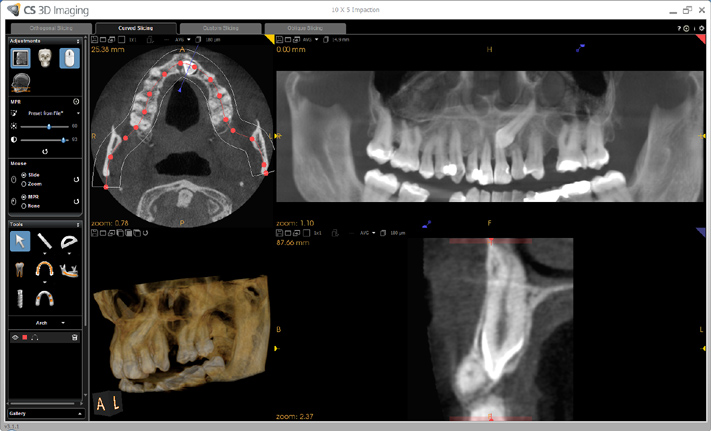The height and width of the screenshot is (431, 711).
Task: Expand the Gallery panel
Action: (45, 413)
